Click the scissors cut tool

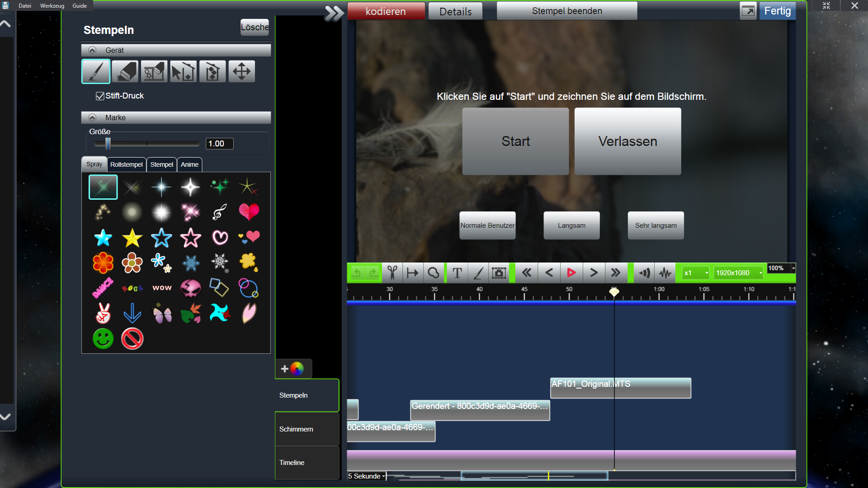point(392,273)
